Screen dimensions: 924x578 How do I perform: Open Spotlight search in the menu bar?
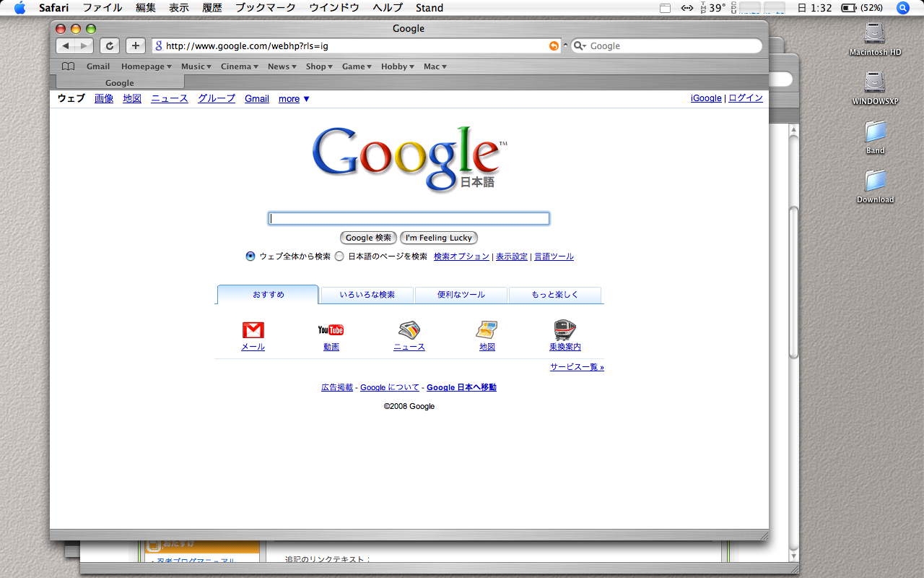click(x=903, y=8)
